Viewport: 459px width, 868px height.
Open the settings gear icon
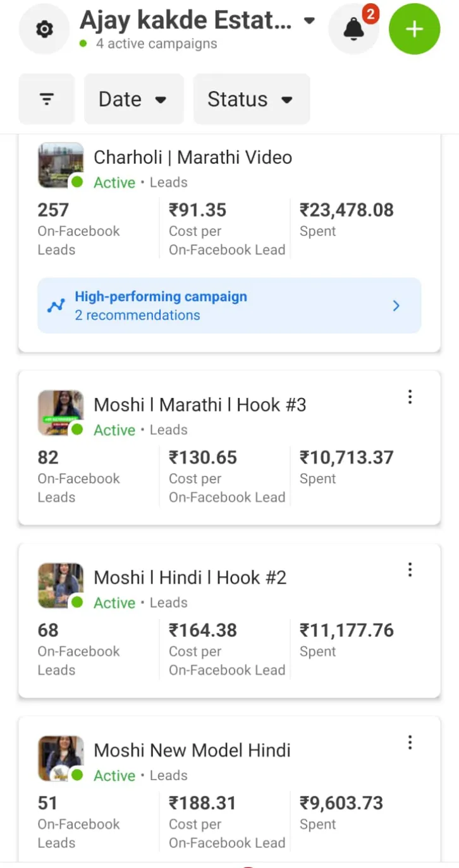coord(44,29)
